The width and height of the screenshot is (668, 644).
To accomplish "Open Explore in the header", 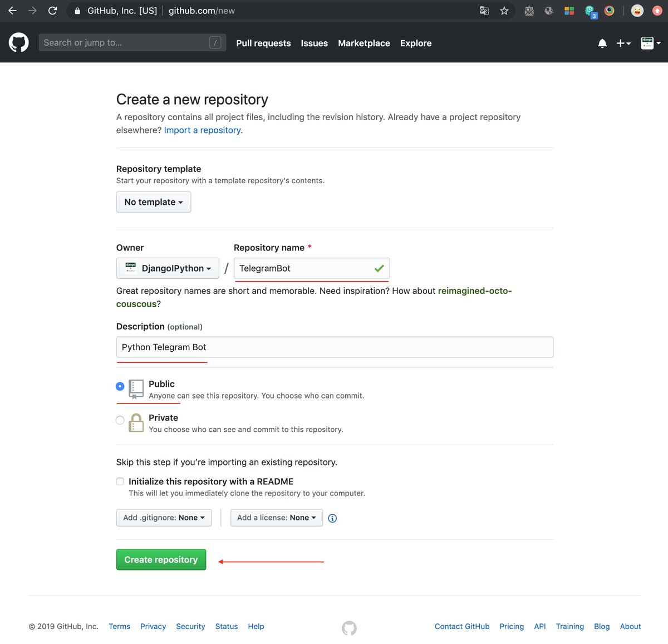I will pos(416,43).
